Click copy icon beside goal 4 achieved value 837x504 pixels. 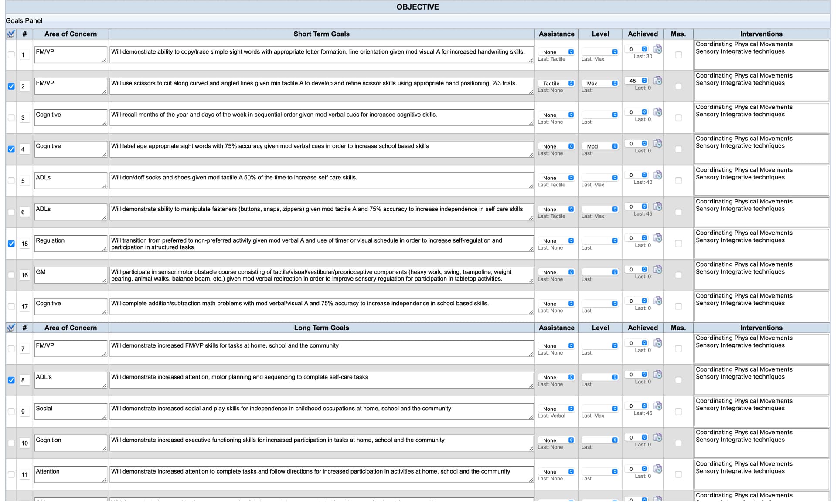point(658,143)
